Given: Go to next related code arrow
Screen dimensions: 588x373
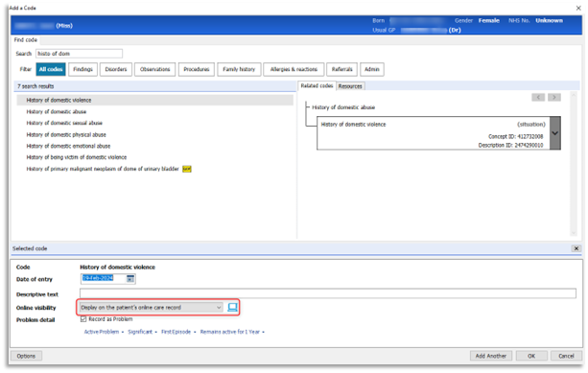Looking at the screenshot, I should pyautogui.click(x=554, y=98).
